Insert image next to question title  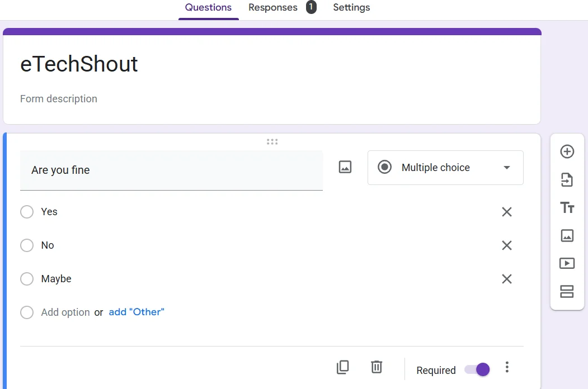[345, 167]
